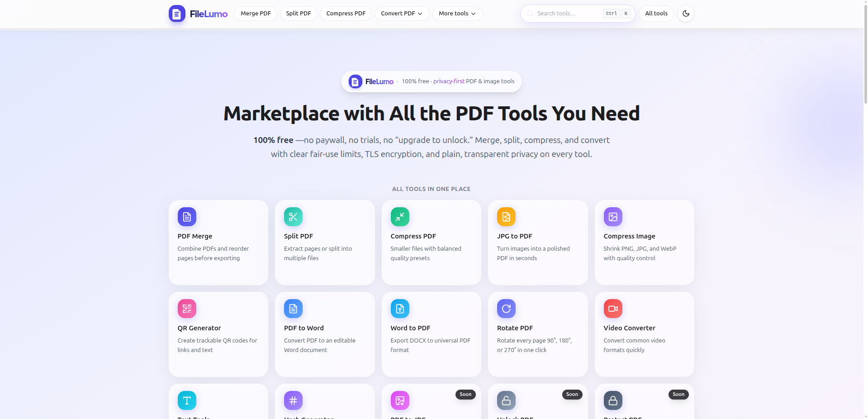The width and height of the screenshot is (868, 419).
Task: Open Compress PDF from the navbar
Action: [346, 14]
